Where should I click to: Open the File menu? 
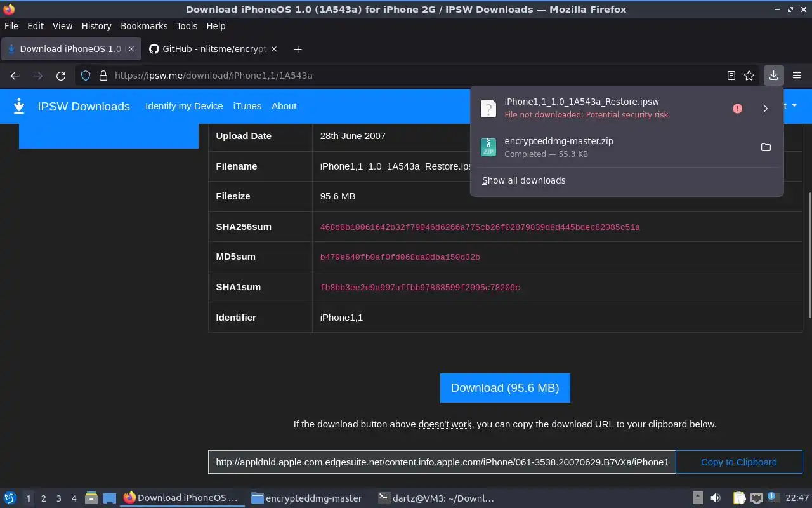[11, 26]
